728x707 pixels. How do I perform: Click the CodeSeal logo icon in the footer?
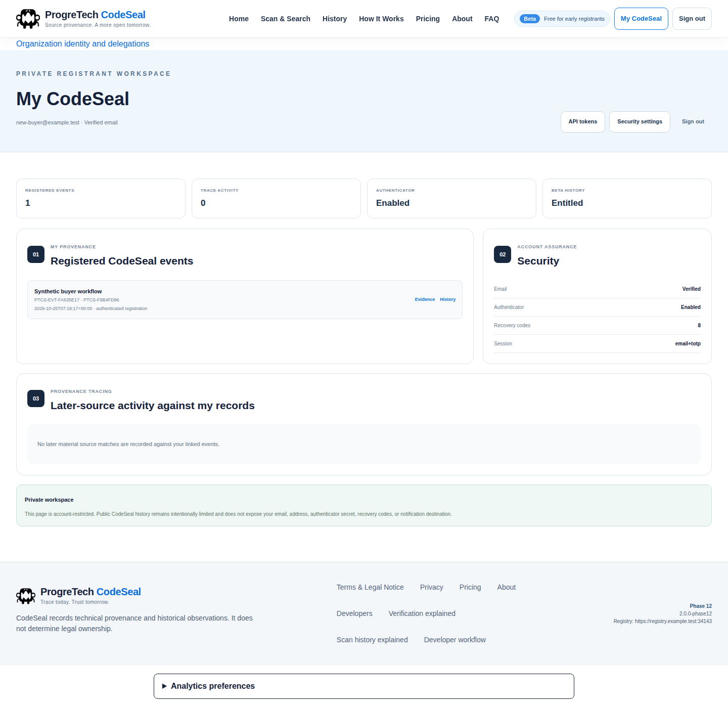coord(26,596)
